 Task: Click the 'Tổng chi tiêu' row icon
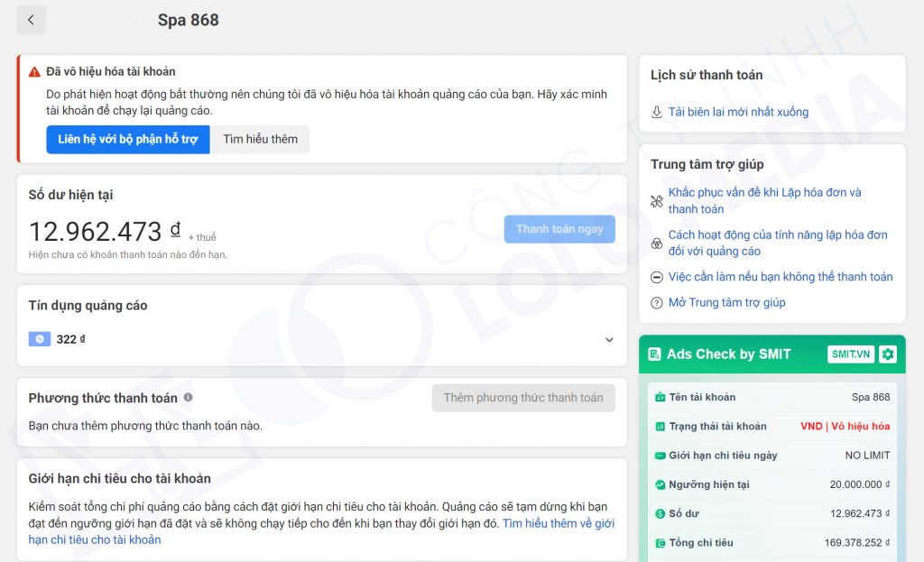point(660,543)
